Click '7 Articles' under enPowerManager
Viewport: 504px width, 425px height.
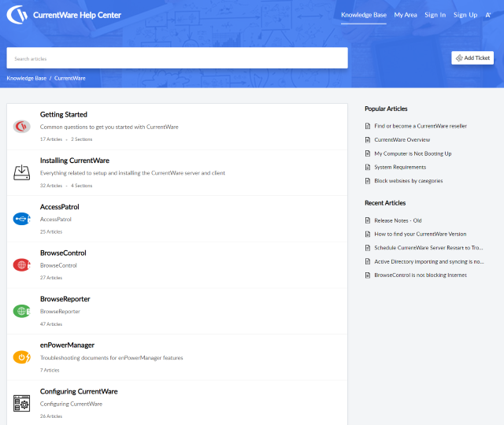point(50,370)
